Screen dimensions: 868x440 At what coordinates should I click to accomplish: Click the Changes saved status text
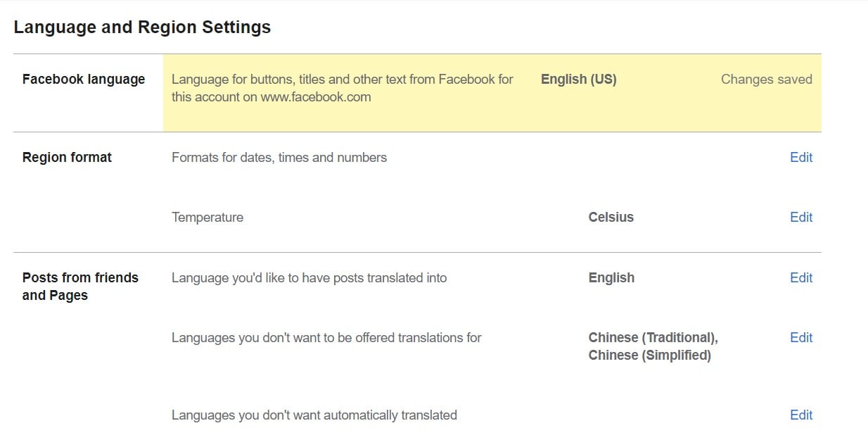767,80
